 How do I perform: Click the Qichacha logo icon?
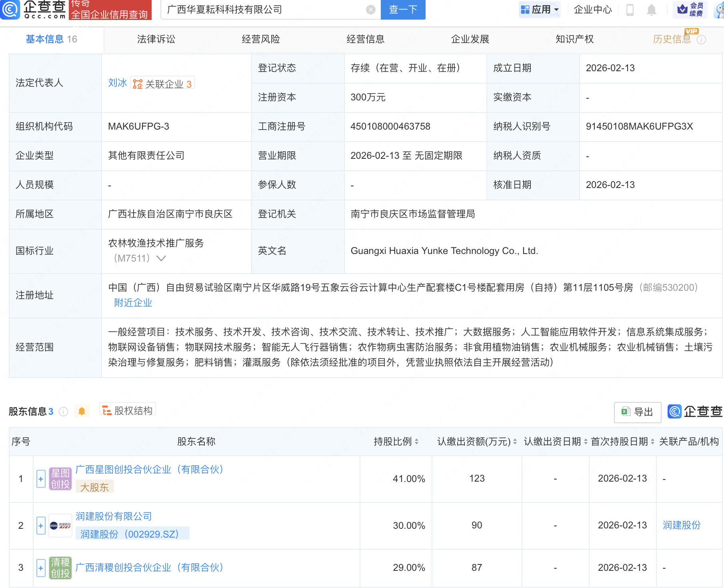pos(10,9)
